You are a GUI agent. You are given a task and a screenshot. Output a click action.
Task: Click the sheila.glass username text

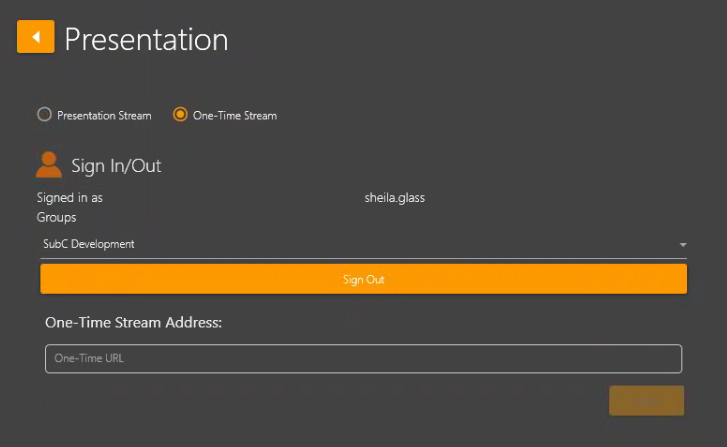tap(394, 198)
